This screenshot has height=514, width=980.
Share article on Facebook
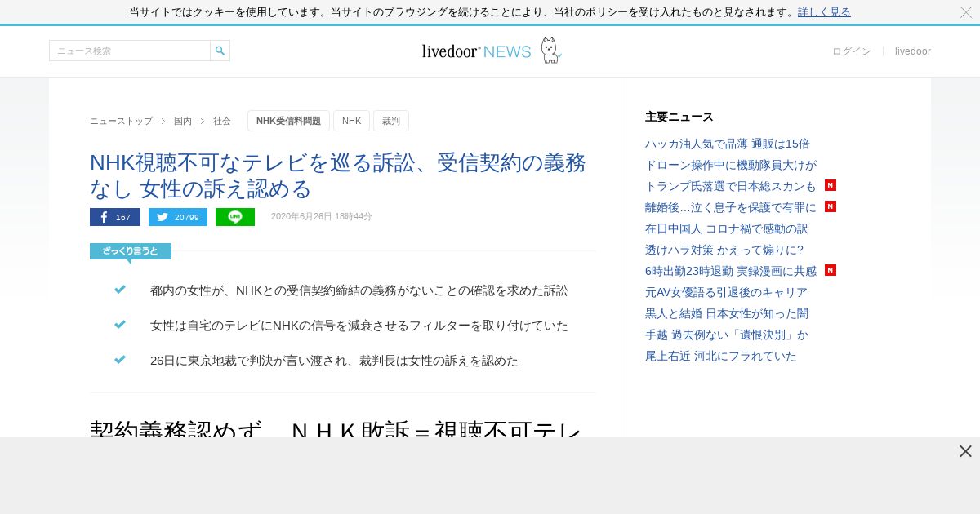[115, 217]
